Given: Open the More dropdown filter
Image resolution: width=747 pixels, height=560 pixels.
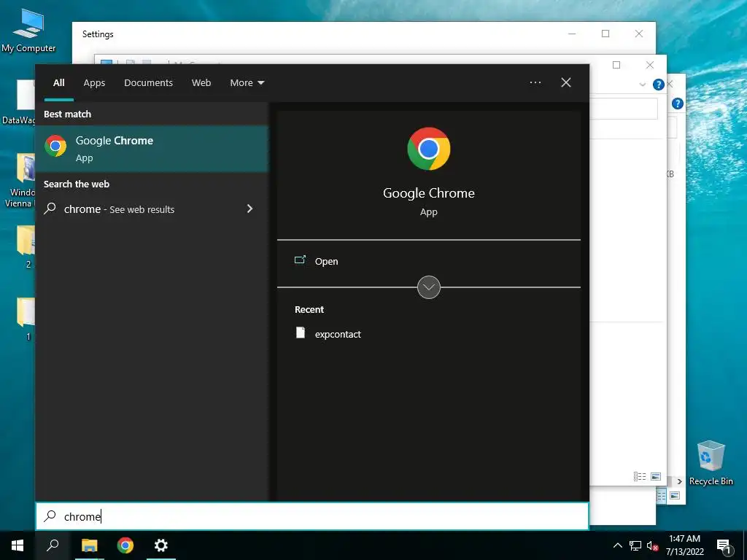Looking at the screenshot, I should 247,83.
